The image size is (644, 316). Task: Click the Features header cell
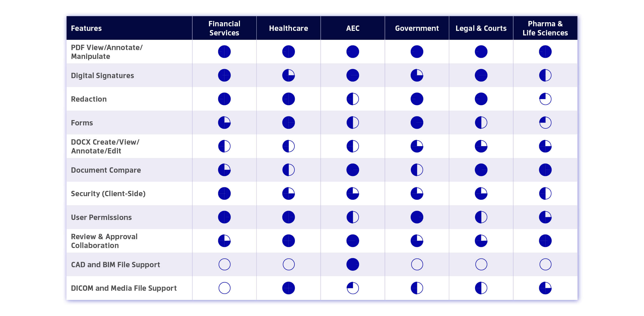click(x=86, y=28)
